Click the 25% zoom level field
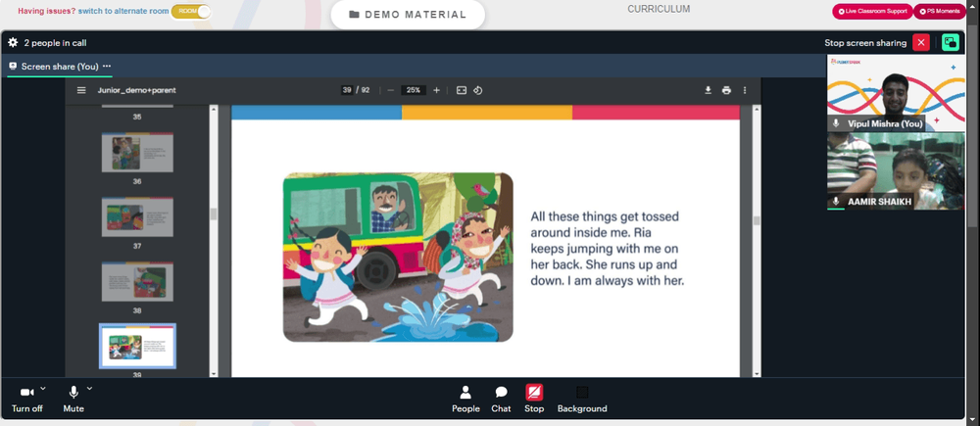This screenshot has width=980, height=426. point(414,90)
